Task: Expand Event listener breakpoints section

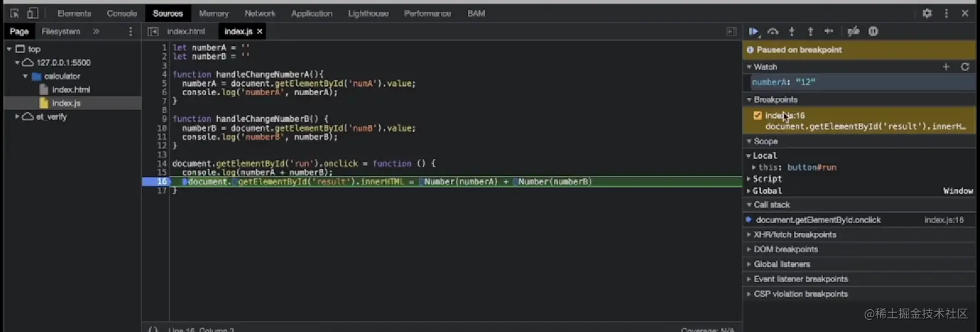Action: pos(749,279)
